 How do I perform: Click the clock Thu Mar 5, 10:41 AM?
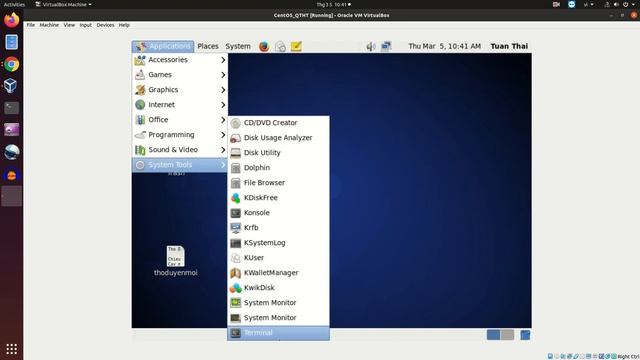(444, 47)
